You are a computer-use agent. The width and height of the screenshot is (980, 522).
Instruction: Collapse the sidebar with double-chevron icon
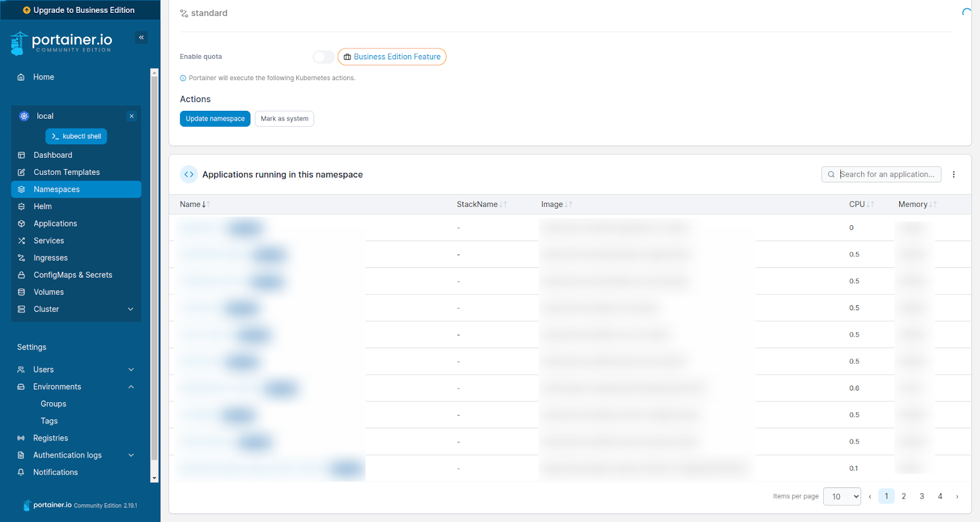click(141, 38)
